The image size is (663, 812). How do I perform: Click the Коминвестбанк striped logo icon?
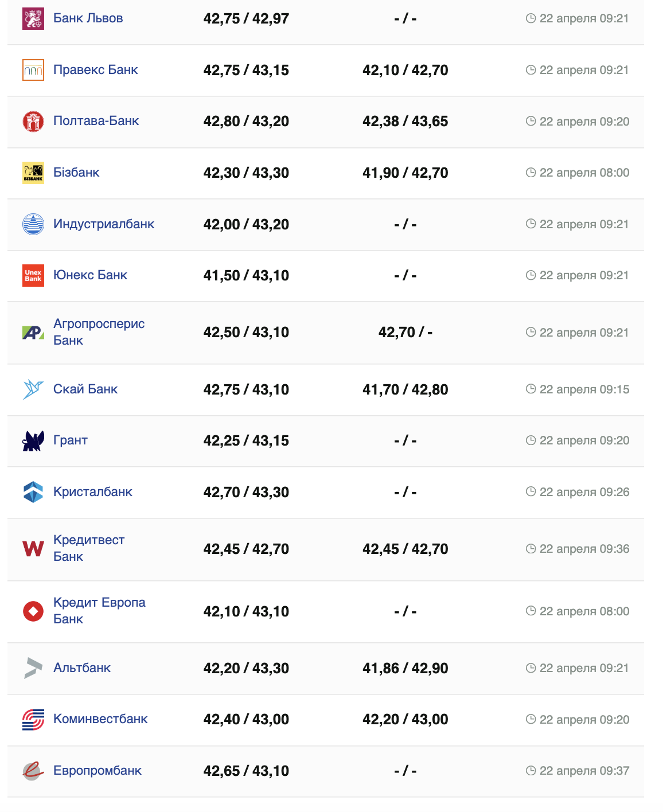(33, 719)
